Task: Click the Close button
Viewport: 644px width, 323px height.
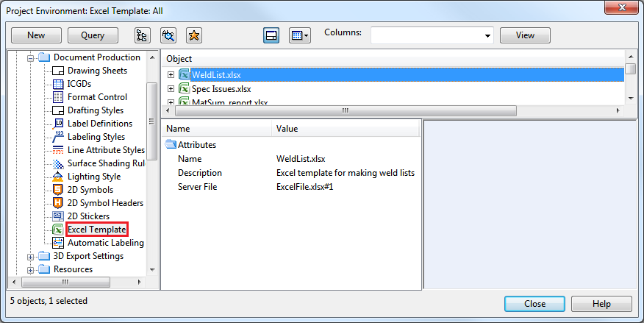Action: 534,304
